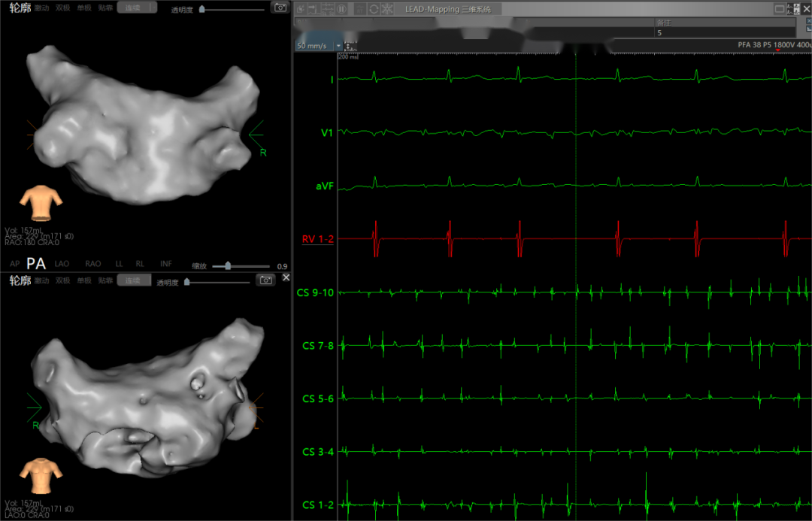The image size is (812, 521).
Task: Open the sweep speed dropdown arrow
Action: [x=338, y=46]
